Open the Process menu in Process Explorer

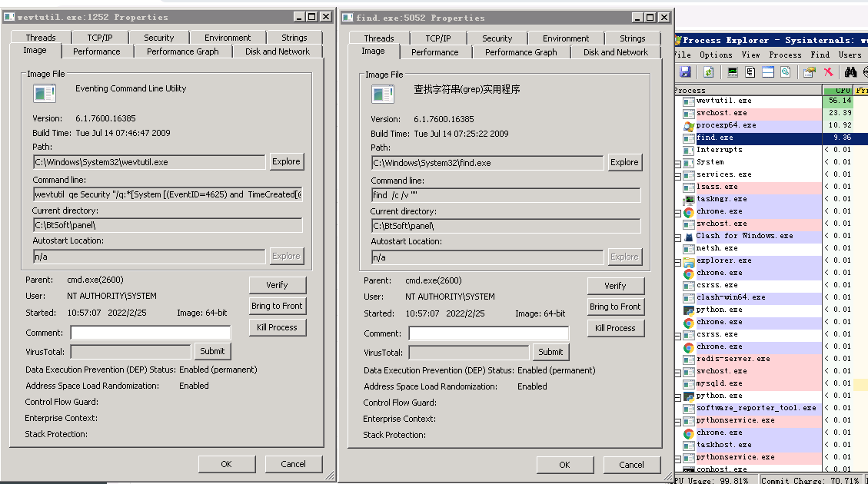[x=785, y=55]
